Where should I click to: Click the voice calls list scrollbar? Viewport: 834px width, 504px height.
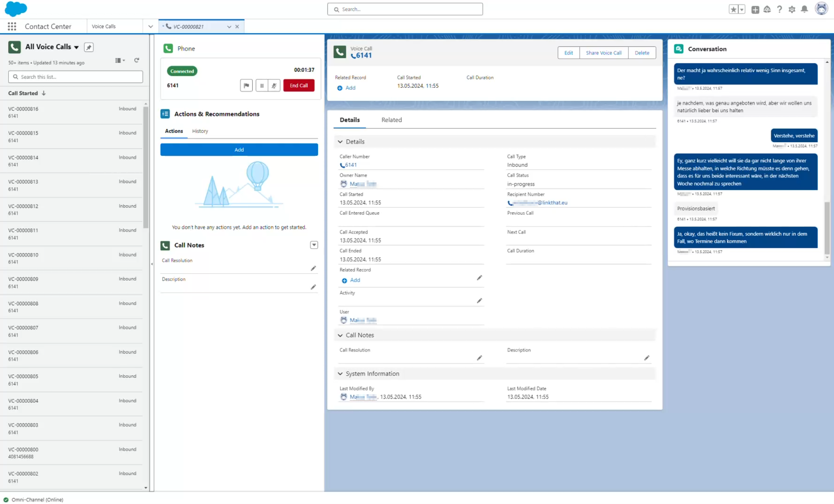(x=145, y=168)
